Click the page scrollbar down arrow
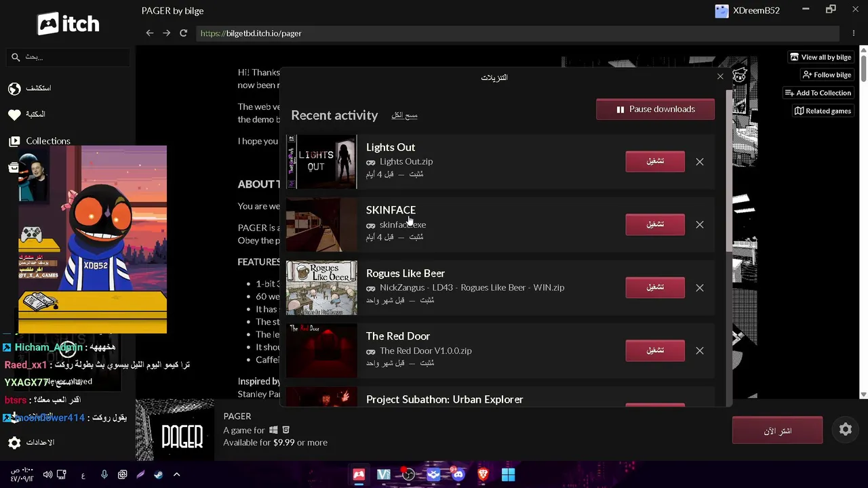 (x=863, y=394)
